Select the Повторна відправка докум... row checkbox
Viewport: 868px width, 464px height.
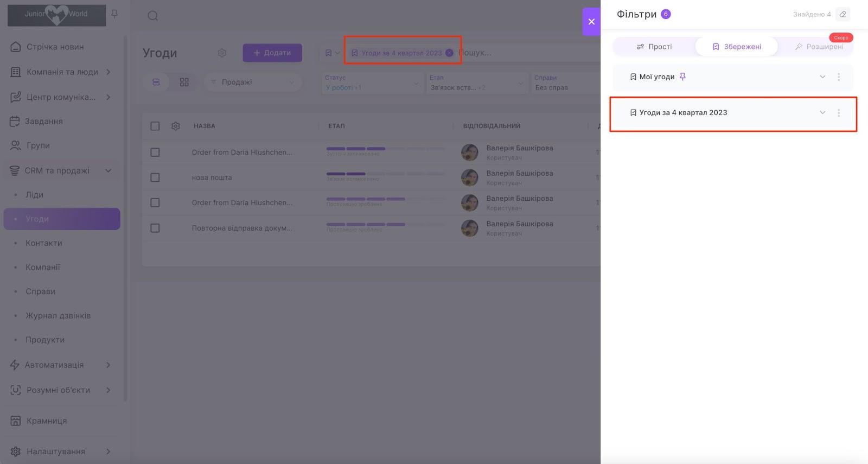[x=155, y=228]
